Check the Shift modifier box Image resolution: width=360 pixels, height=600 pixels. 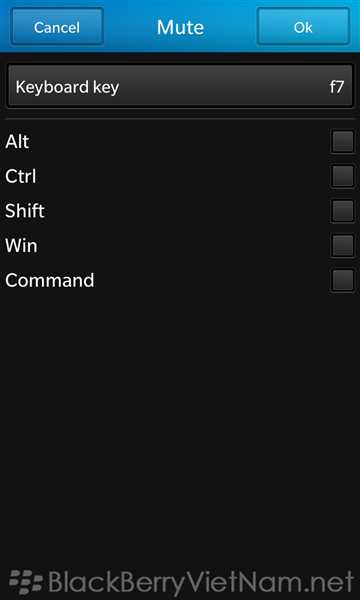(x=343, y=211)
